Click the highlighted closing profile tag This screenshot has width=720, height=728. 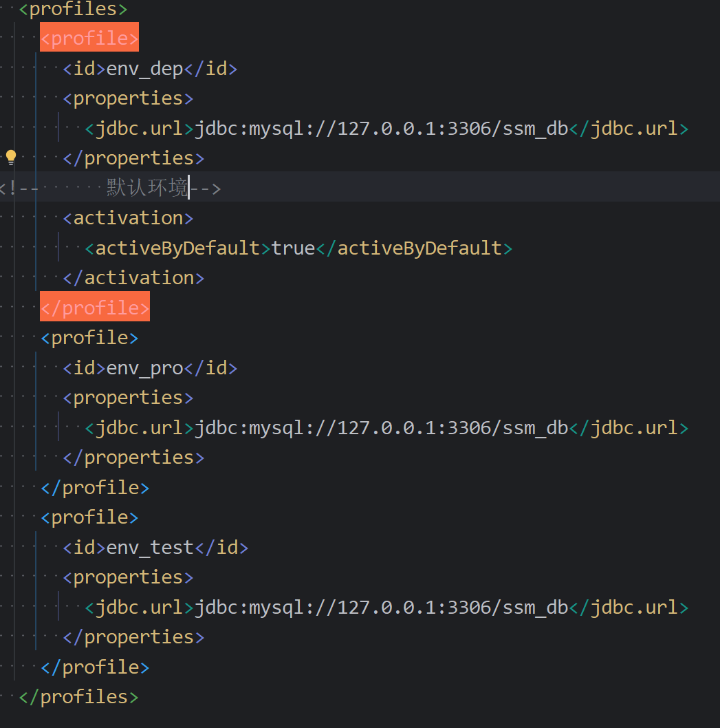95,306
